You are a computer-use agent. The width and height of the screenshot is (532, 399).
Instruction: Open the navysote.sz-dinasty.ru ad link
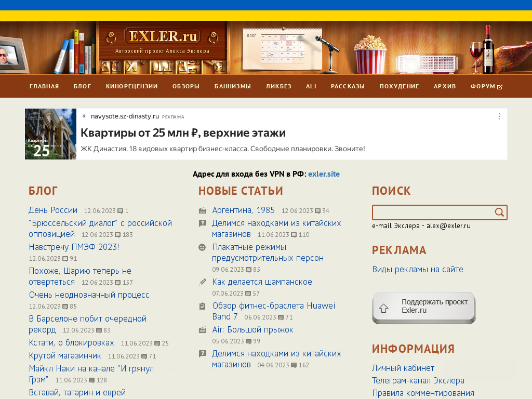pos(125,116)
